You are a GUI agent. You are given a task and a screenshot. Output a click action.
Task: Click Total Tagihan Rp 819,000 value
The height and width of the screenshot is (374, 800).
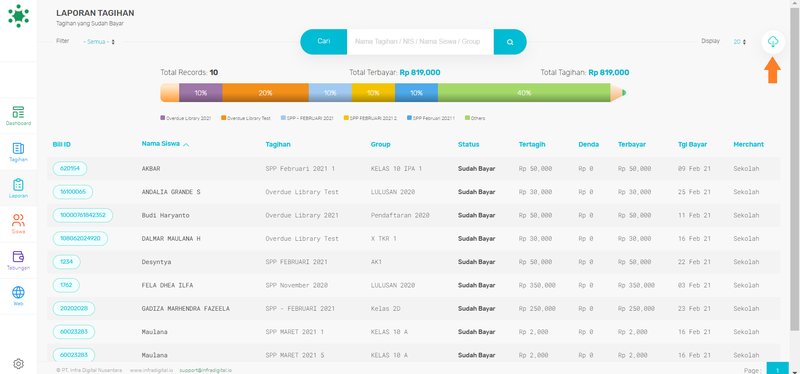[609, 72]
